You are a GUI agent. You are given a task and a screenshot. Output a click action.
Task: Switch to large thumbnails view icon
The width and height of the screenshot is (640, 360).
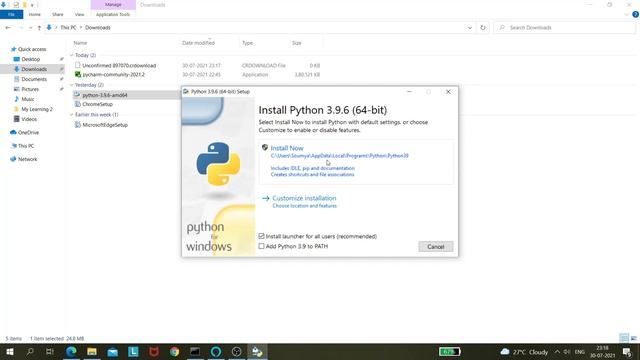(633, 338)
